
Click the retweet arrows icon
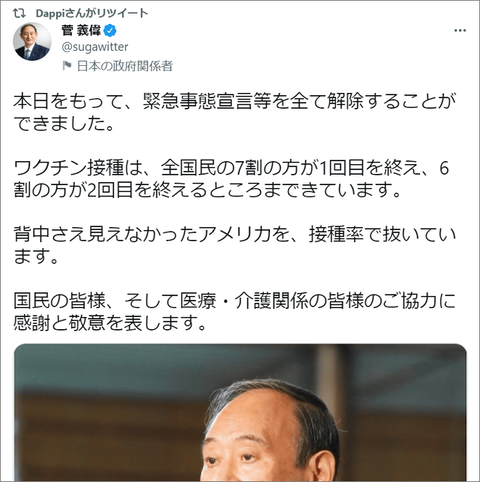(19, 14)
